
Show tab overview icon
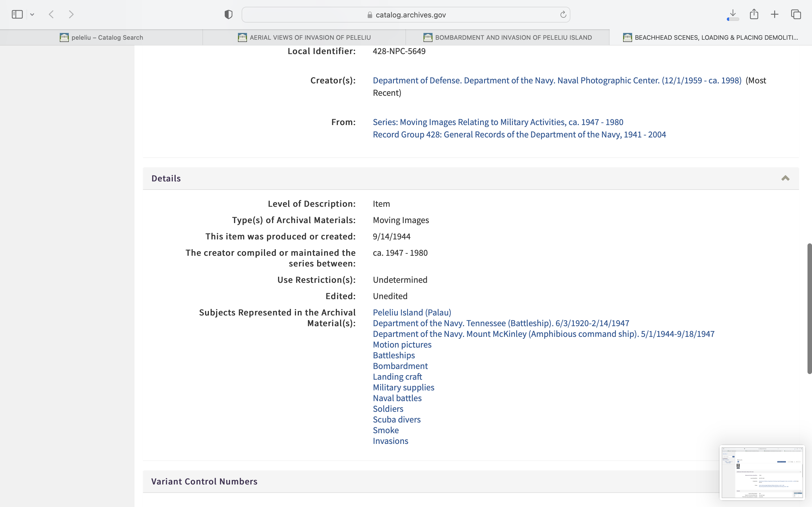tap(796, 14)
